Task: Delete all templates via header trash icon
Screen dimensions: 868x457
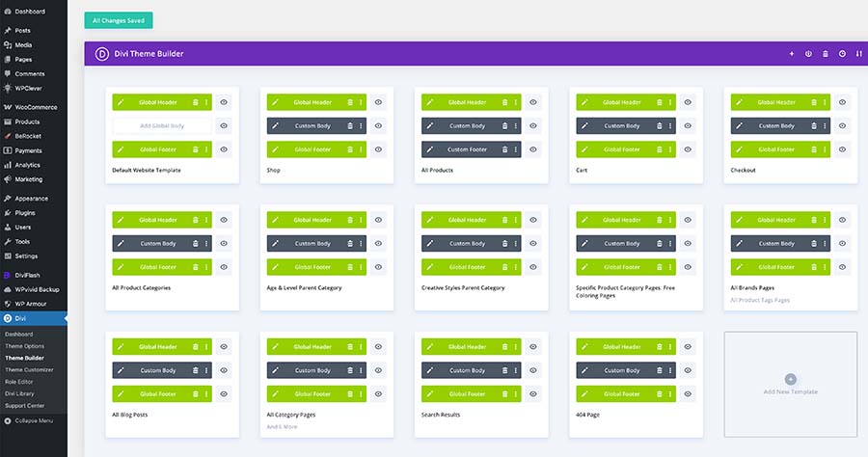Action: tap(826, 54)
